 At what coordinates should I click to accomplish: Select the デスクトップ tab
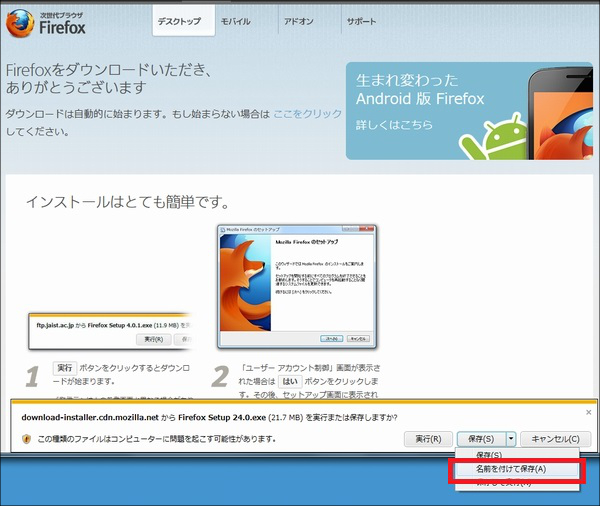tap(184, 21)
